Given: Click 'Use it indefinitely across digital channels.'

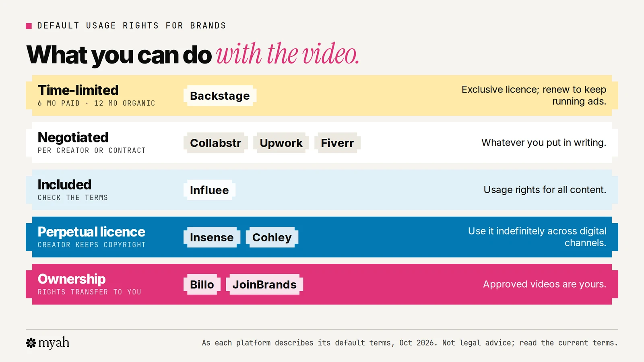Looking at the screenshot, I should tap(537, 237).
